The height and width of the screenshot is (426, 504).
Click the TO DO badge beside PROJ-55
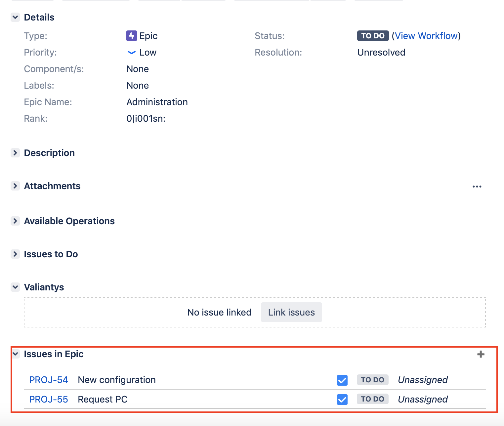[x=372, y=399]
